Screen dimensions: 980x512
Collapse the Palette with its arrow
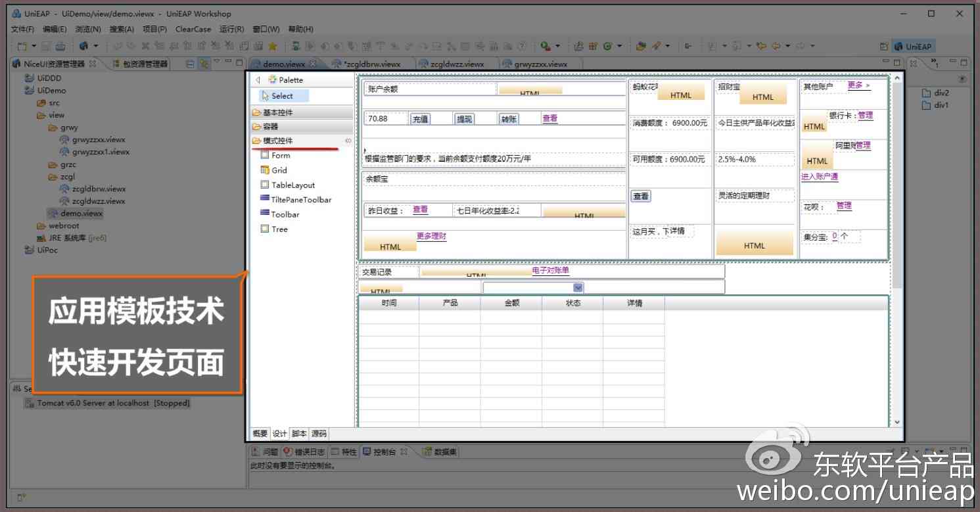[258, 80]
